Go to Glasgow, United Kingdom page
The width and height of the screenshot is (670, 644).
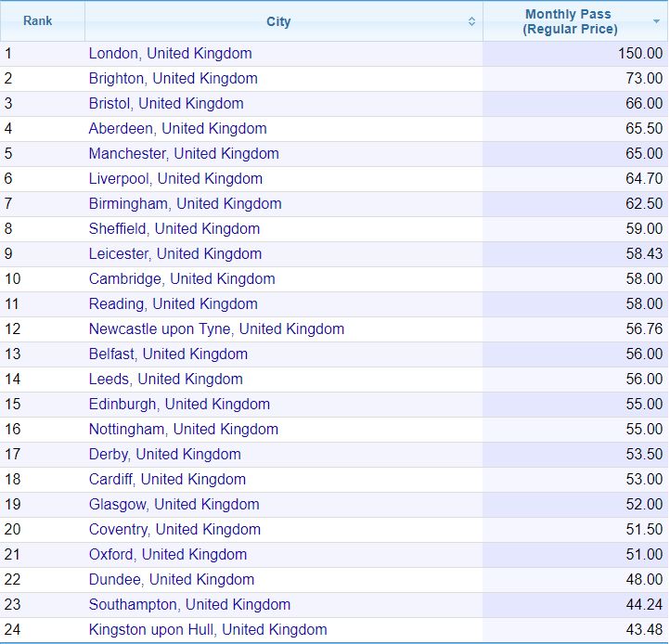tap(174, 504)
